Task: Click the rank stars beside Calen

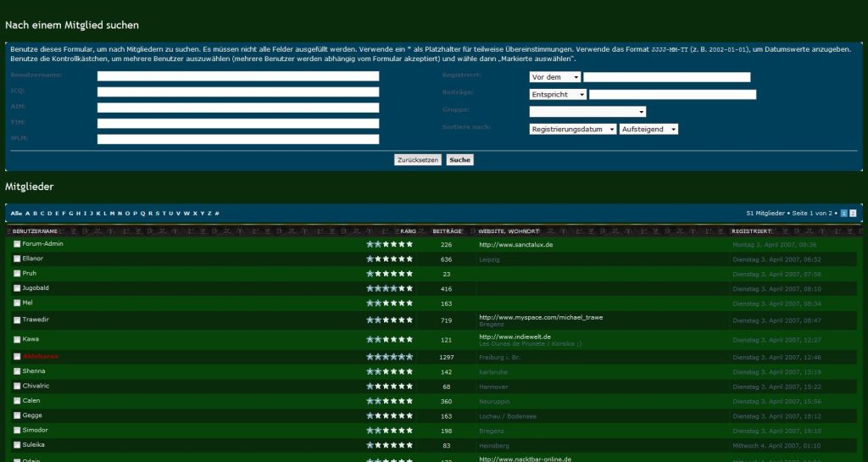Action: pyautogui.click(x=389, y=401)
